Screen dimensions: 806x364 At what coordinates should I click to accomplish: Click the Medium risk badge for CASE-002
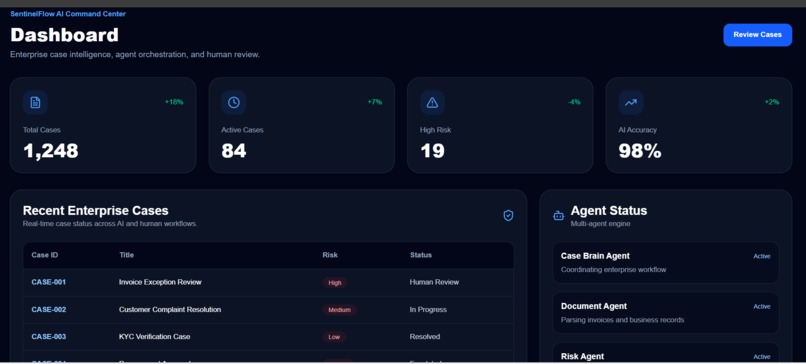click(x=339, y=310)
